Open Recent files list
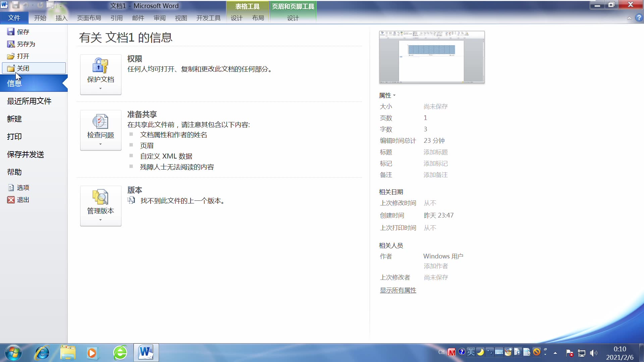 point(29,101)
